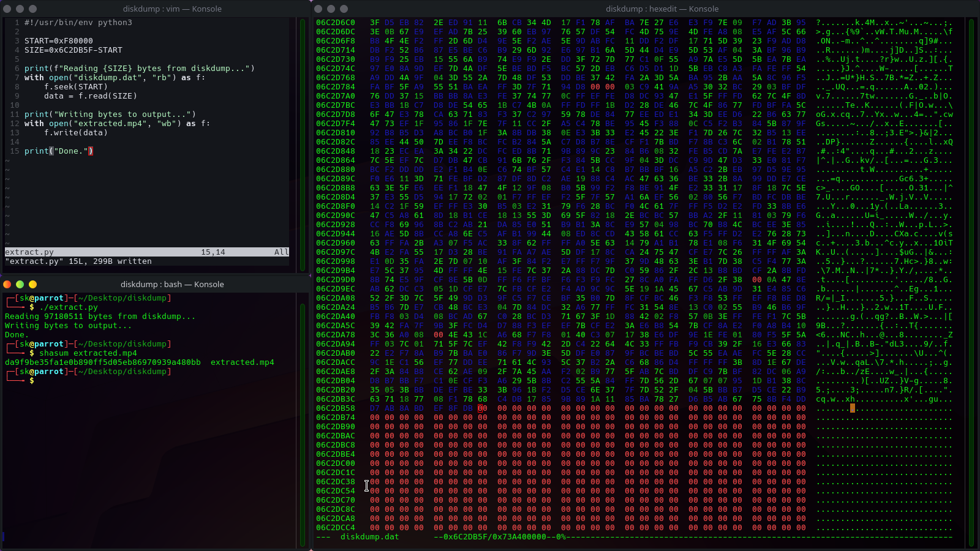Screen dimensions: 980x551
Task: Click offset '06C2D8B8' in hexedit
Action: tap(336, 188)
